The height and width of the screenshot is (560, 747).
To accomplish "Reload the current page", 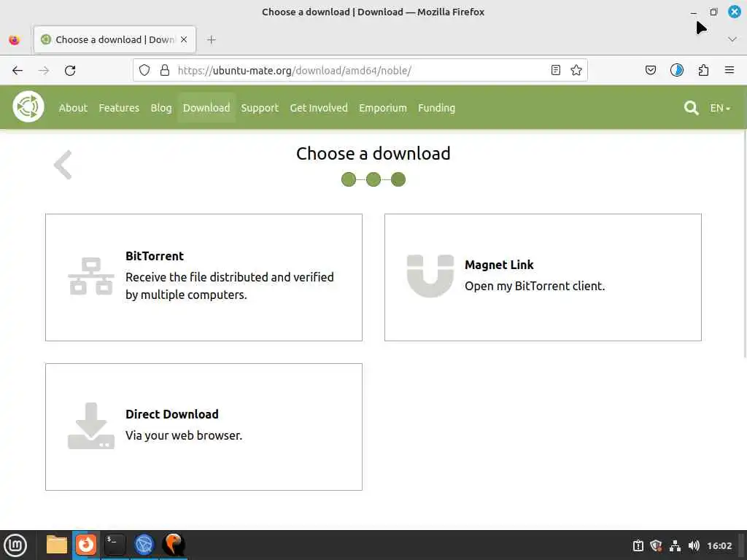I will (x=70, y=71).
